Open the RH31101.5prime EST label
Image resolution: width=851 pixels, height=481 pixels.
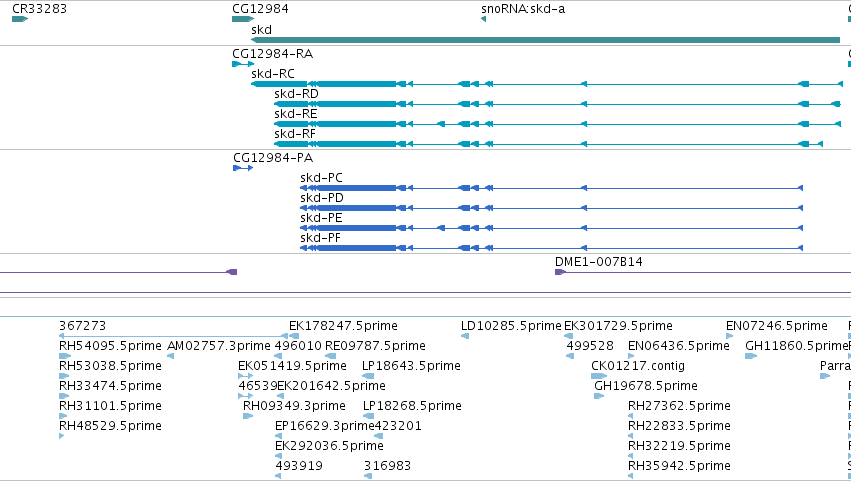110,406
